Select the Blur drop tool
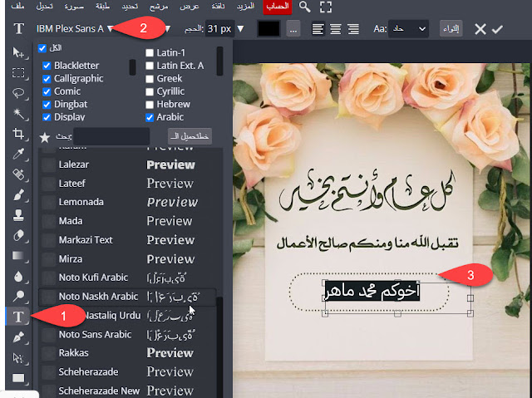The width and height of the screenshot is (532, 398). click(x=18, y=277)
